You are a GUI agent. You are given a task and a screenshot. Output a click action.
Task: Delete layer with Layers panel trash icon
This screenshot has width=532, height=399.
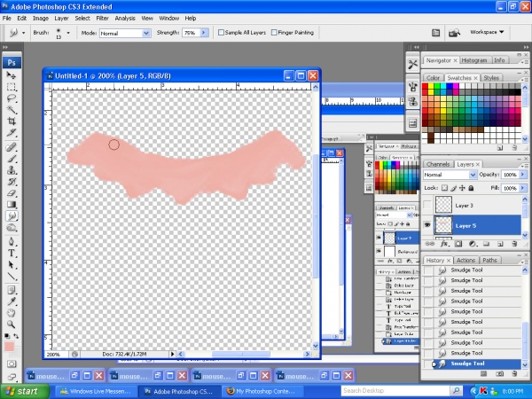click(514, 244)
